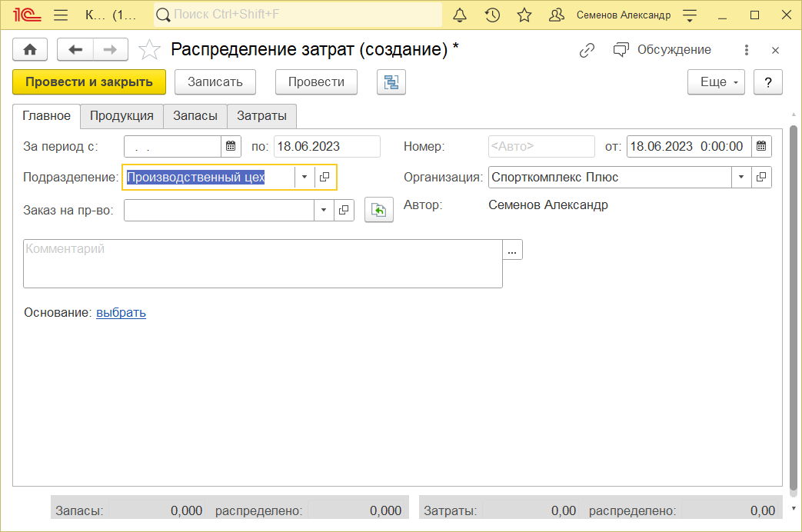Open the notifications bell icon
This screenshot has height=532, width=802.
tap(460, 15)
